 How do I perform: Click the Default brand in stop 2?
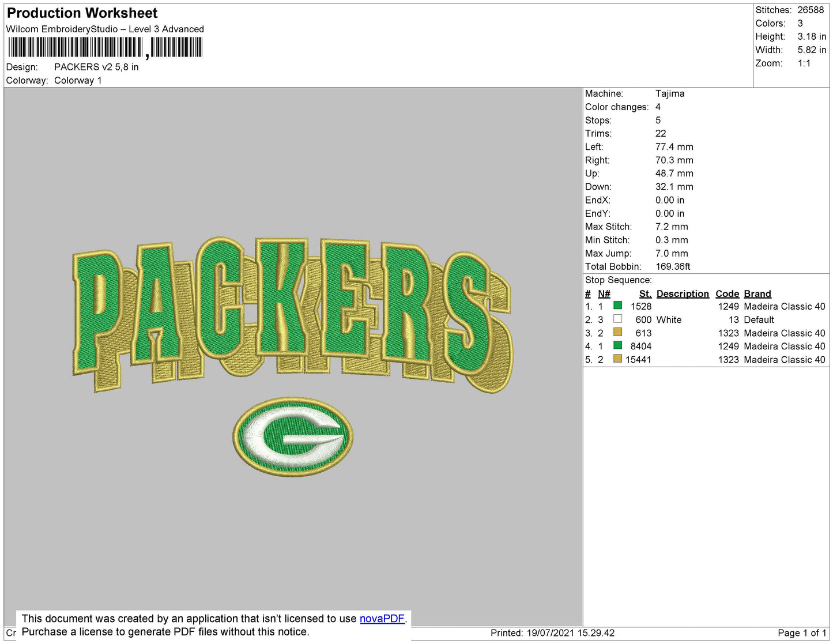(x=759, y=319)
